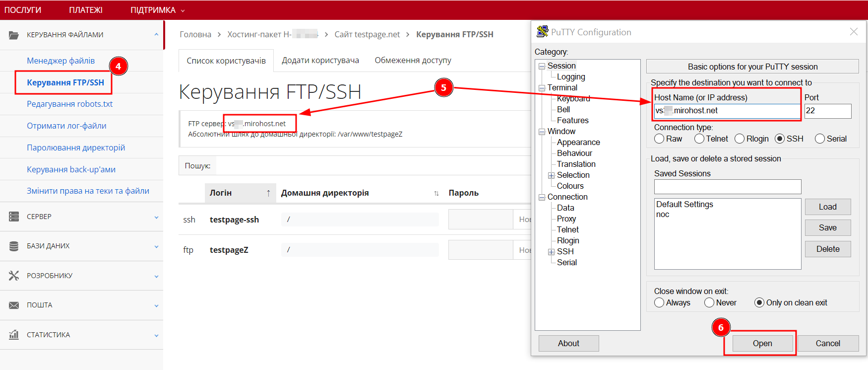Expand the Сервер sidebar section chevron
Screen dimensions: 868x370
156,217
